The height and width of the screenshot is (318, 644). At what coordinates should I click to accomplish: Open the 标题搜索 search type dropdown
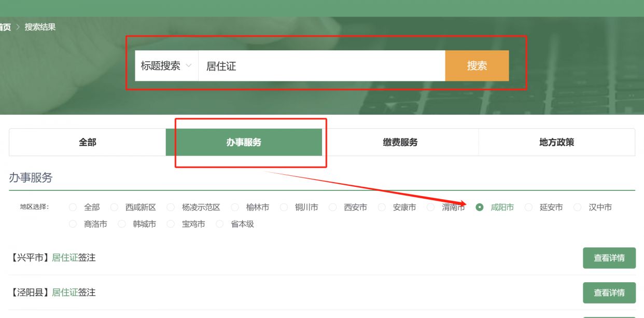point(166,66)
